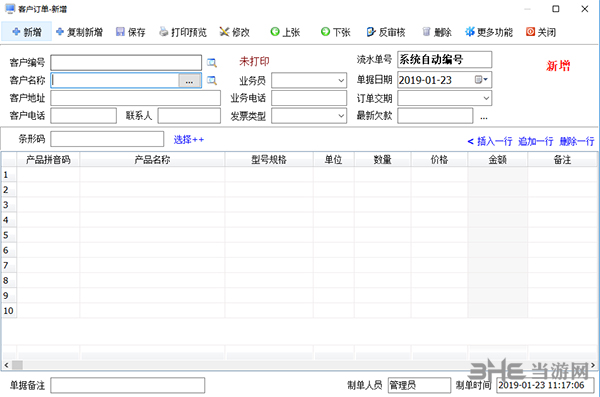
Task: Click the ellipsis button inside 客户名称 field
Action: [189, 80]
